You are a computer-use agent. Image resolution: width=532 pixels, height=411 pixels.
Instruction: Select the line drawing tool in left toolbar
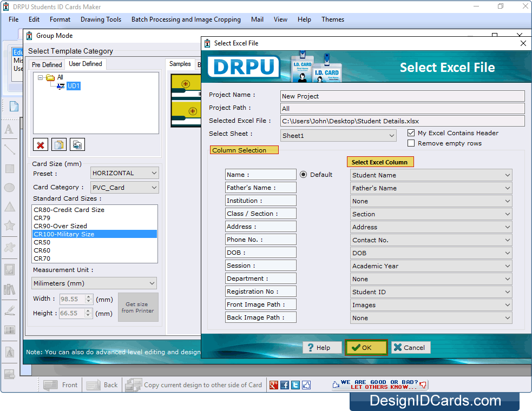click(9, 149)
